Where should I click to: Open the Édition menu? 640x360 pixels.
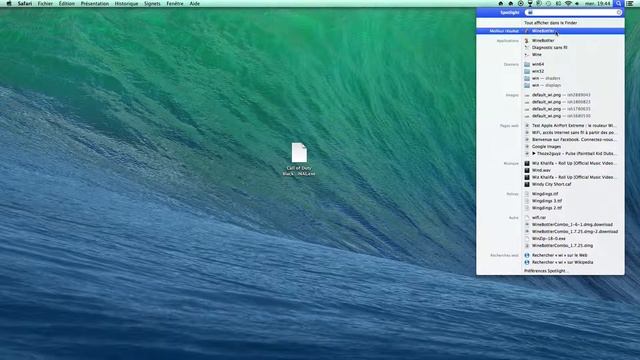(x=67, y=3)
